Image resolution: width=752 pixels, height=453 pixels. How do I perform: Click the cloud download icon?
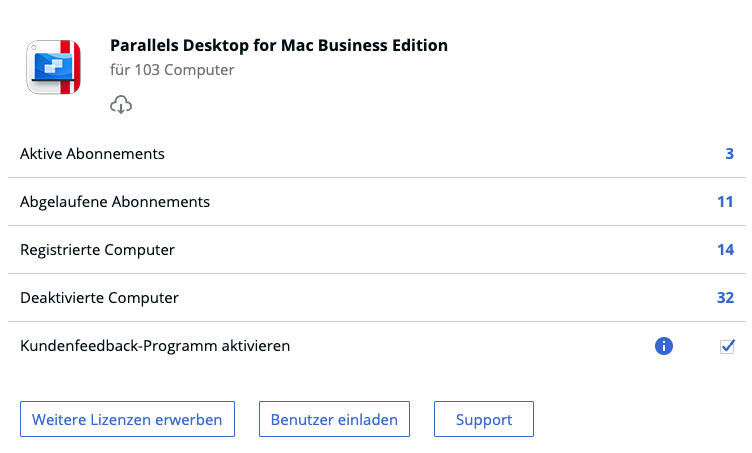pos(121,104)
